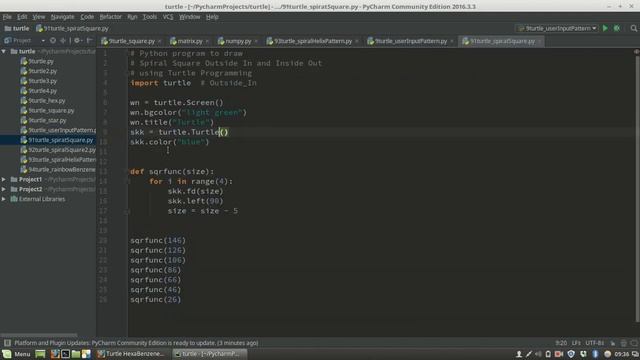Open the Refactor menu
This screenshot has width=640, height=360.
(x=111, y=17)
